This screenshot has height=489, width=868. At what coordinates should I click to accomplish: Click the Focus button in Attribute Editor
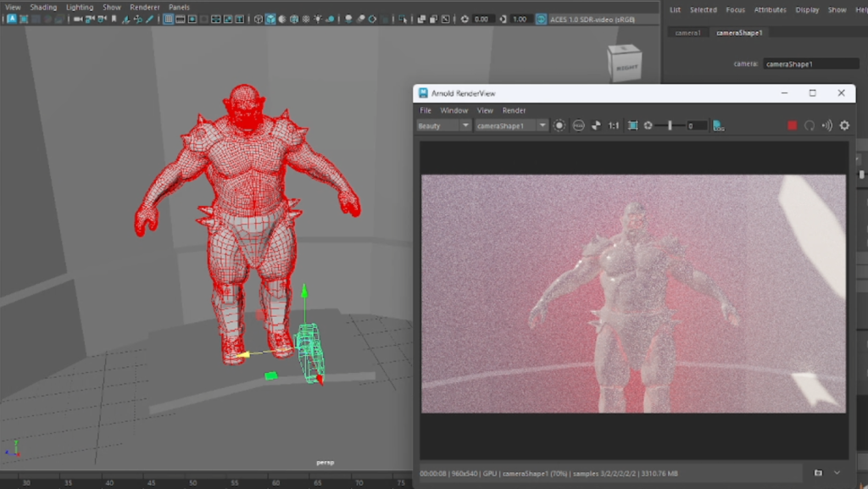(x=735, y=10)
